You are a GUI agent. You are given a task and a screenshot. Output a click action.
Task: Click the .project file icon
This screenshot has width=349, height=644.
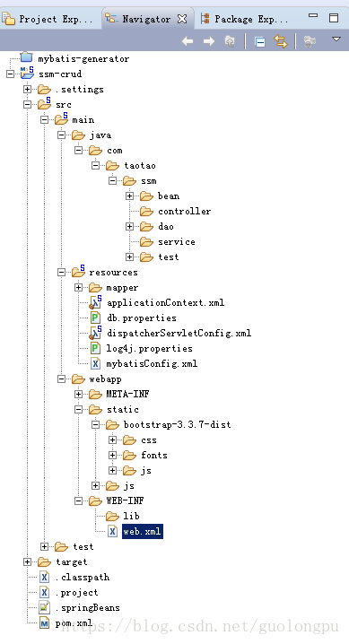(x=44, y=592)
